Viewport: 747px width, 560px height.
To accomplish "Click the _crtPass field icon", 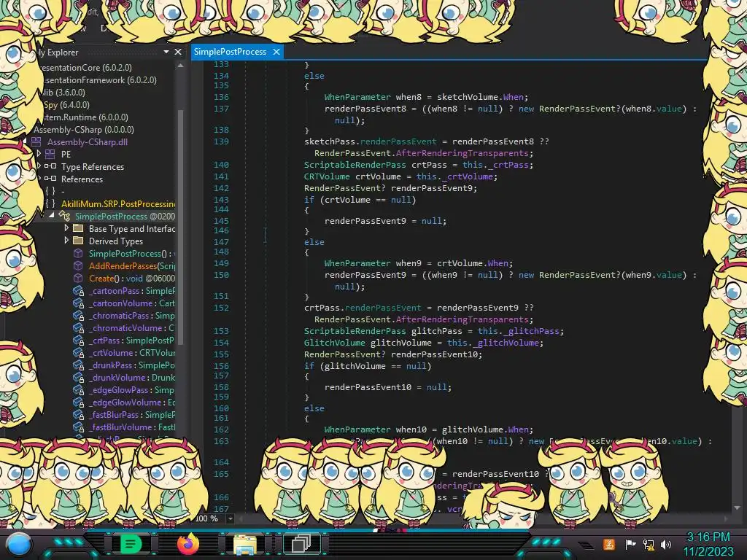I will [79, 341].
